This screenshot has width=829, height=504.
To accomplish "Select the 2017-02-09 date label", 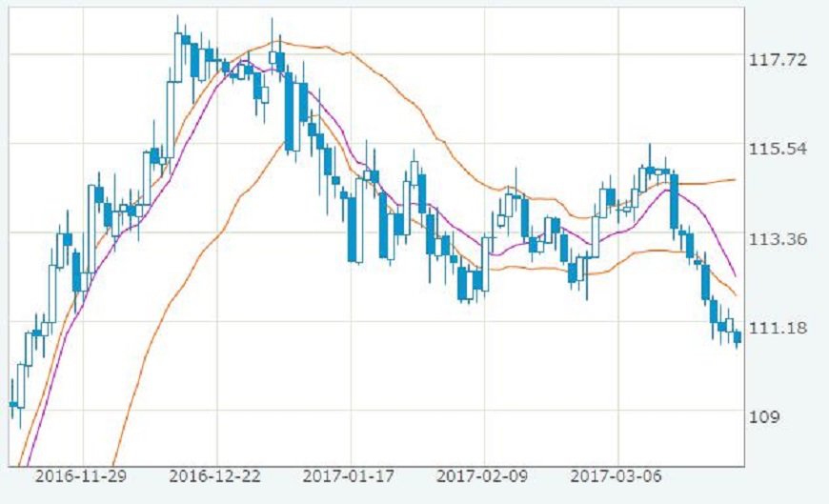I will [484, 474].
